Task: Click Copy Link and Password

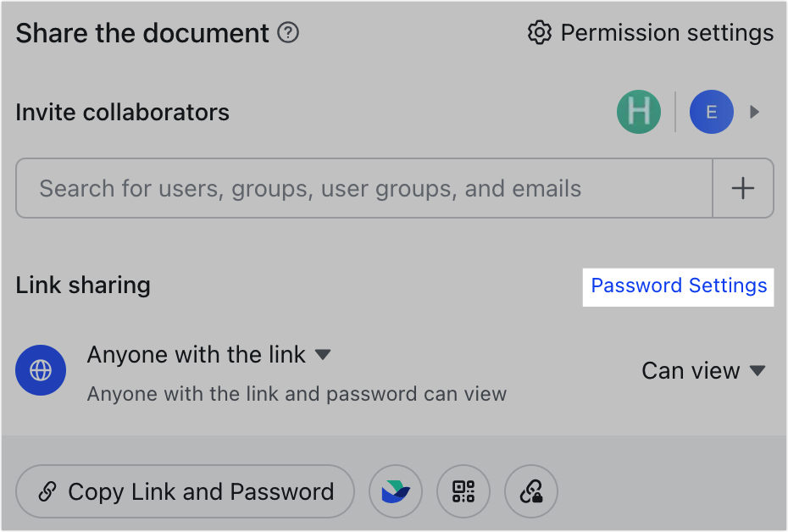Action: (x=185, y=491)
